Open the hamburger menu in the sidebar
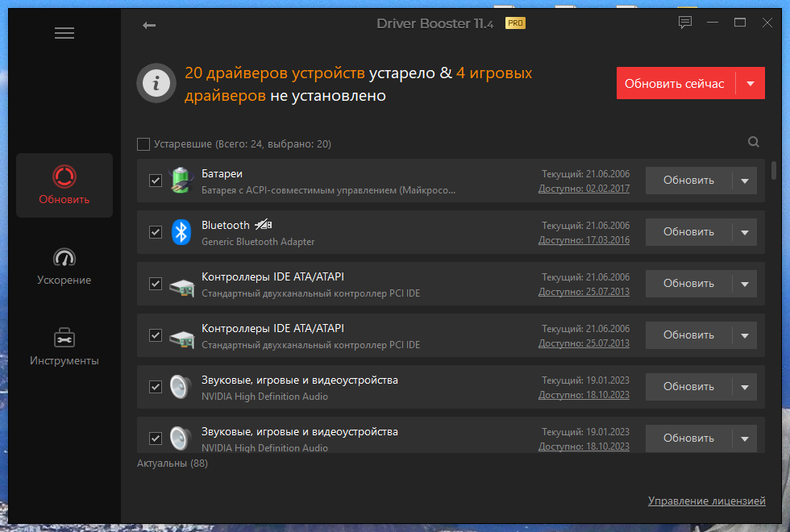This screenshot has height=532, width=790. (x=64, y=33)
